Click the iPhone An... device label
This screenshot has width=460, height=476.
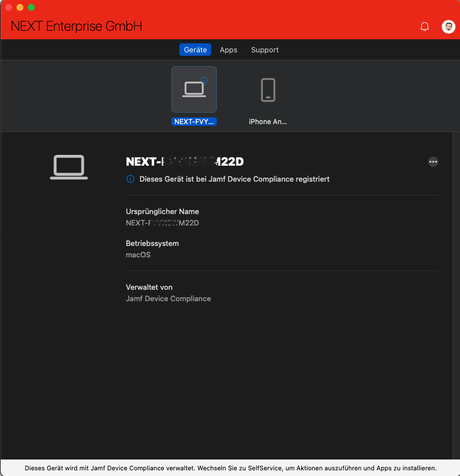(268, 122)
